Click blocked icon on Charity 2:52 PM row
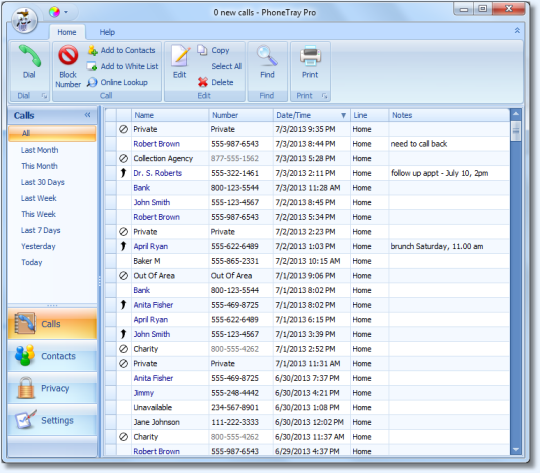 pyautogui.click(x=123, y=349)
